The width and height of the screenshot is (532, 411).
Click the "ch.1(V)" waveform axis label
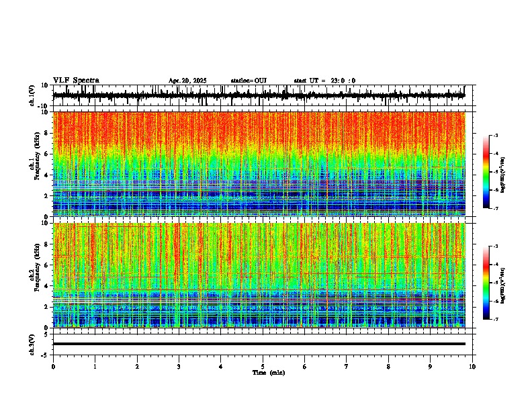(32, 95)
